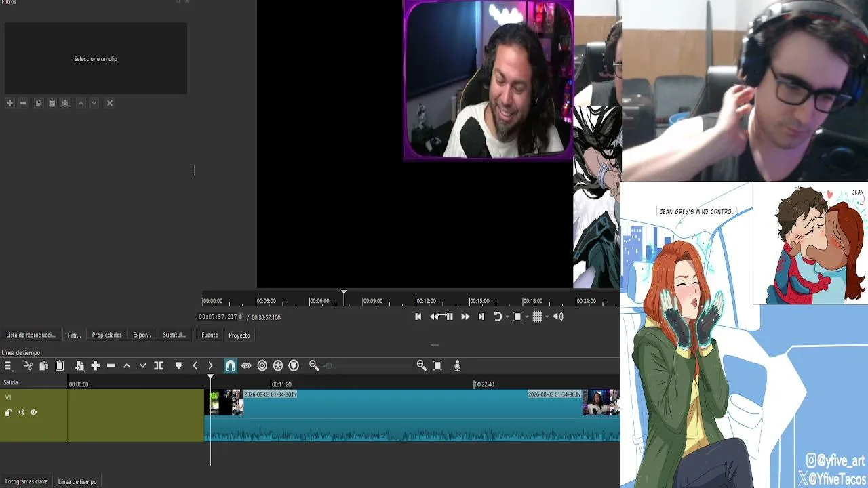Lock the V1 track
This screenshot has width=868, height=488.
[x=8, y=412]
